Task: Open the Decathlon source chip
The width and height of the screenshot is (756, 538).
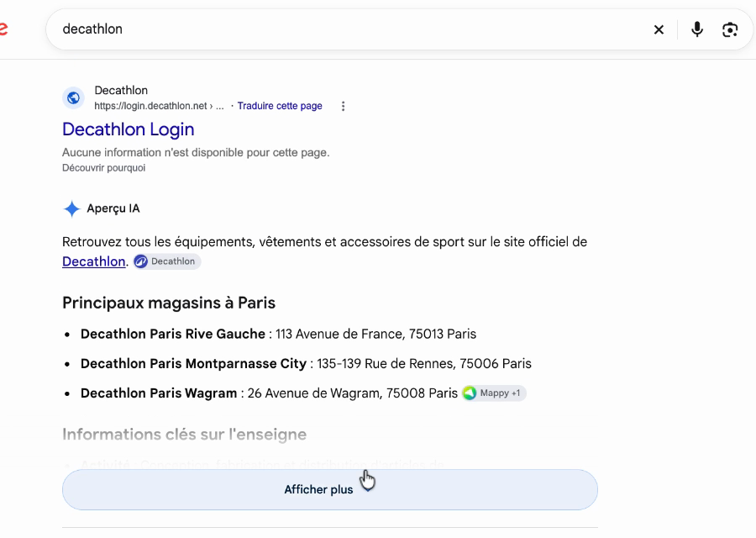Action: [167, 261]
